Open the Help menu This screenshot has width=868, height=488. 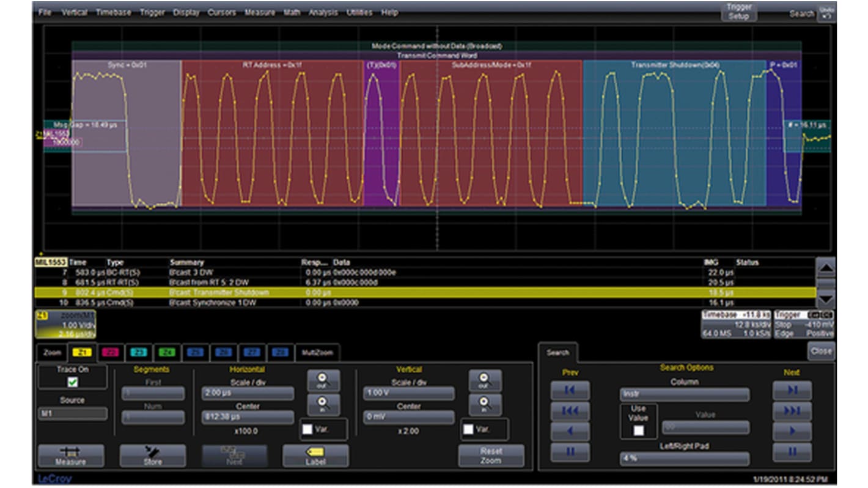coord(389,12)
